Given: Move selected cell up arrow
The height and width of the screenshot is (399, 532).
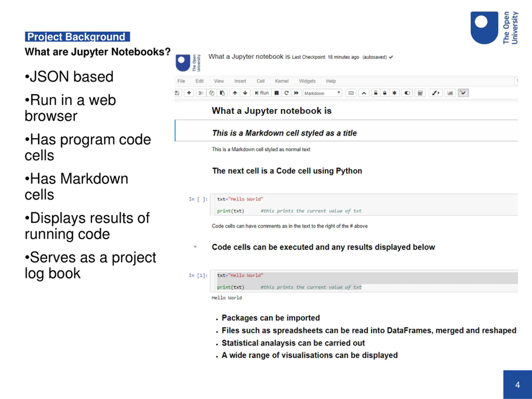Looking at the screenshot, I should coord(235,93).
